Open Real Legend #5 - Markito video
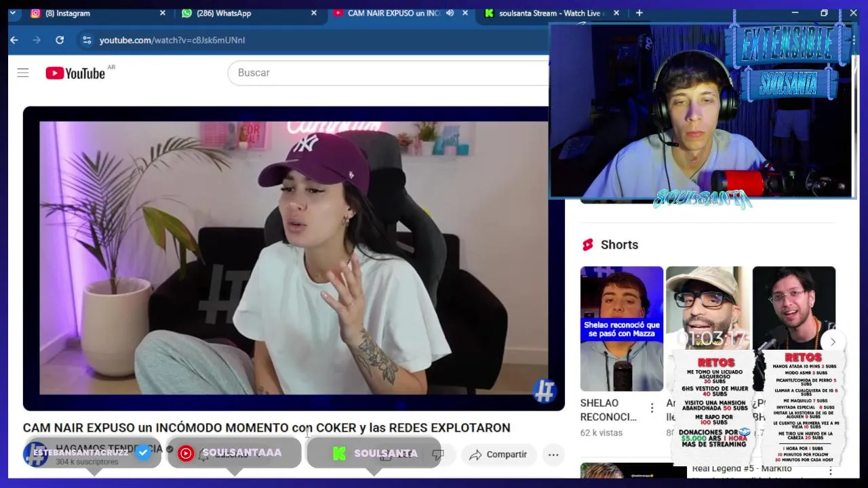The height and width of the screenshot is (488, 868). pyautogui.click(x=742, y=469)
